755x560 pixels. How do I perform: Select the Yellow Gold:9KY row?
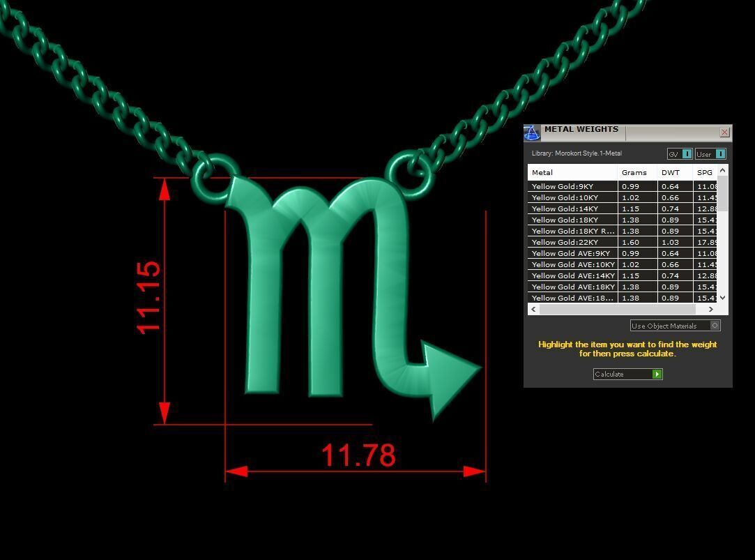pyautogui.click(x=623, y=186)
